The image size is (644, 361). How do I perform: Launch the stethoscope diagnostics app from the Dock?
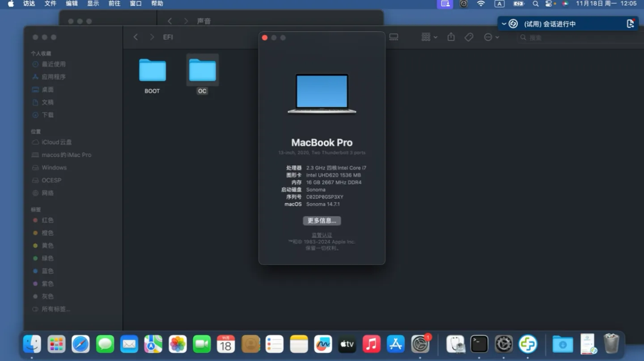click(x=455, y=344)
